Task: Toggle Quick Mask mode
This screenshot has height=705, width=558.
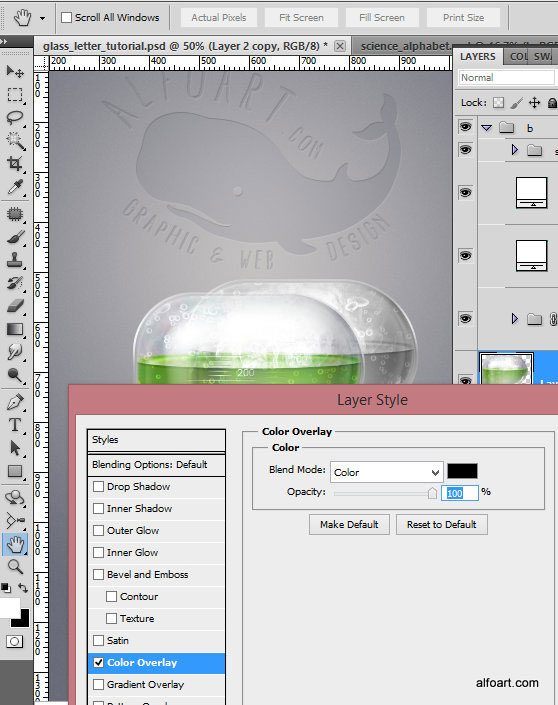Action: [x=14, y=642]
